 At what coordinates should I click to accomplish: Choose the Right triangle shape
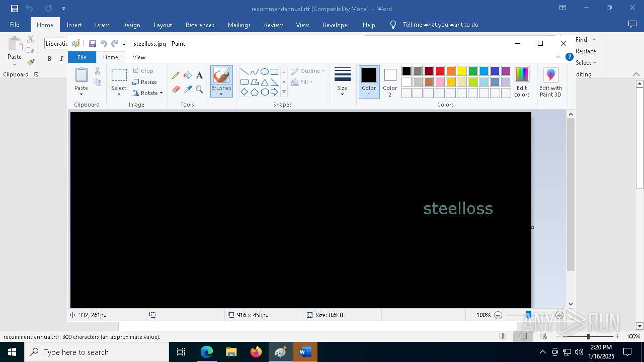274,82
